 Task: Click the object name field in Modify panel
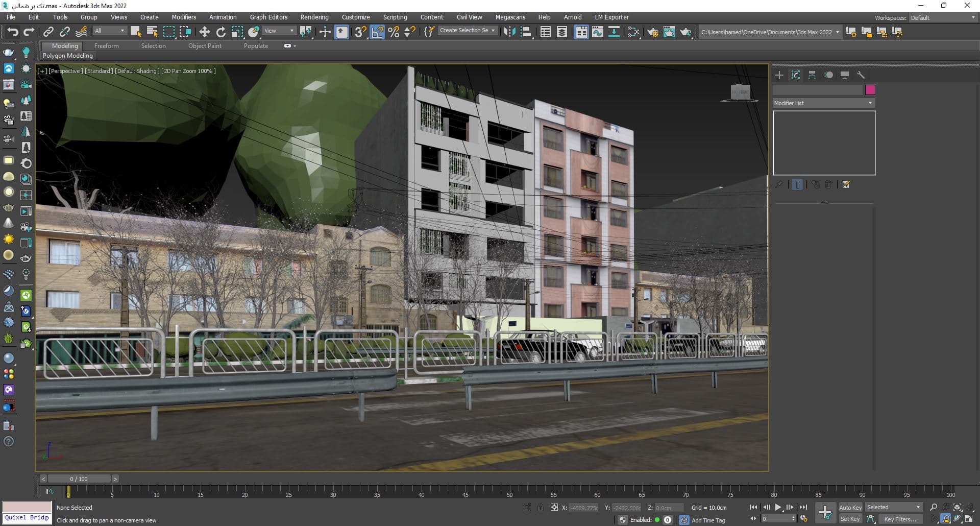[x=818, y=90]
